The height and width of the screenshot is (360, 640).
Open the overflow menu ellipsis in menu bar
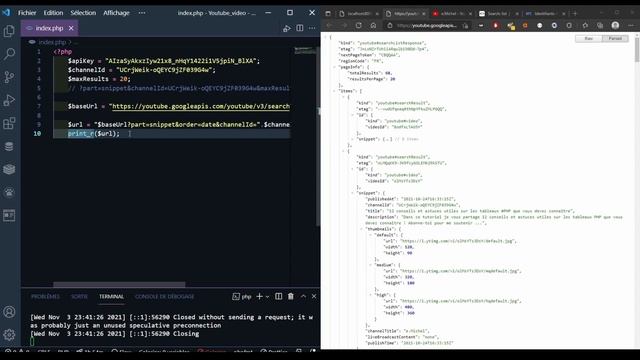(x=142, y=13)
